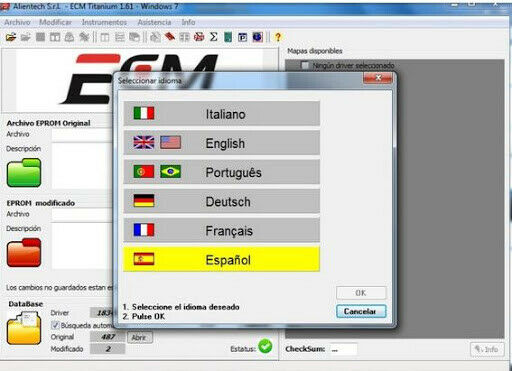Choose Deutsch as the language
512x371 pixels.
coord(222,201)
